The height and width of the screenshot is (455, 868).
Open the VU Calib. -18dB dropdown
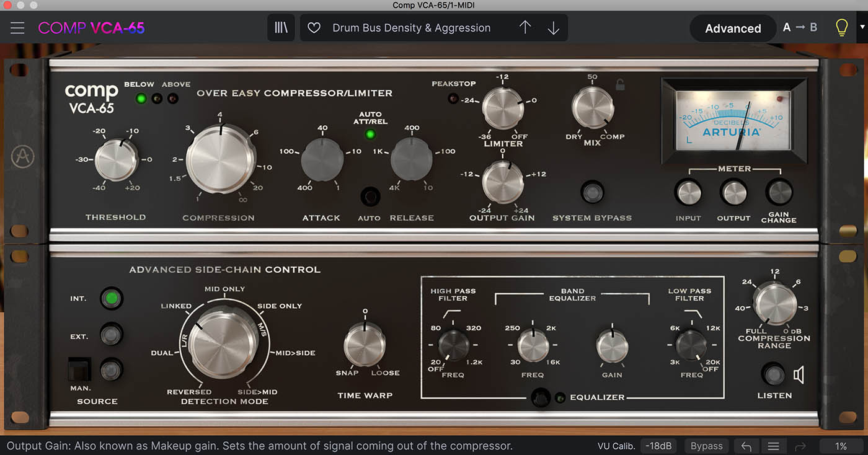point(658,446)
